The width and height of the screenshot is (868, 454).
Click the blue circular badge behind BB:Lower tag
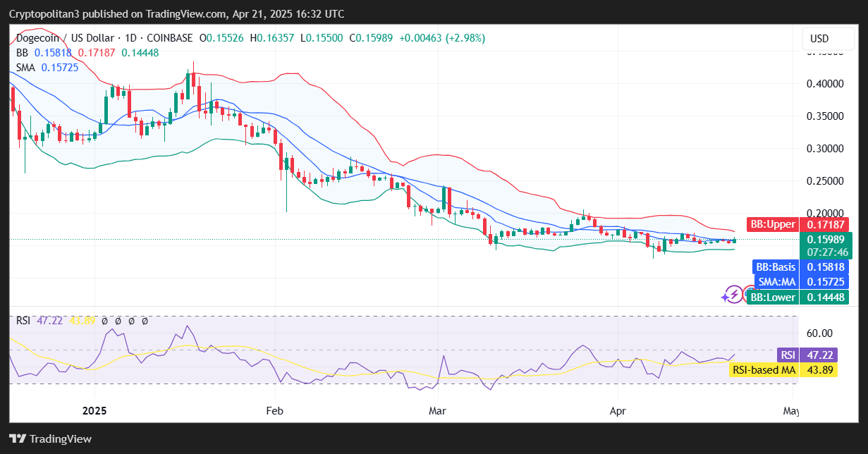[x=749, y=291]
